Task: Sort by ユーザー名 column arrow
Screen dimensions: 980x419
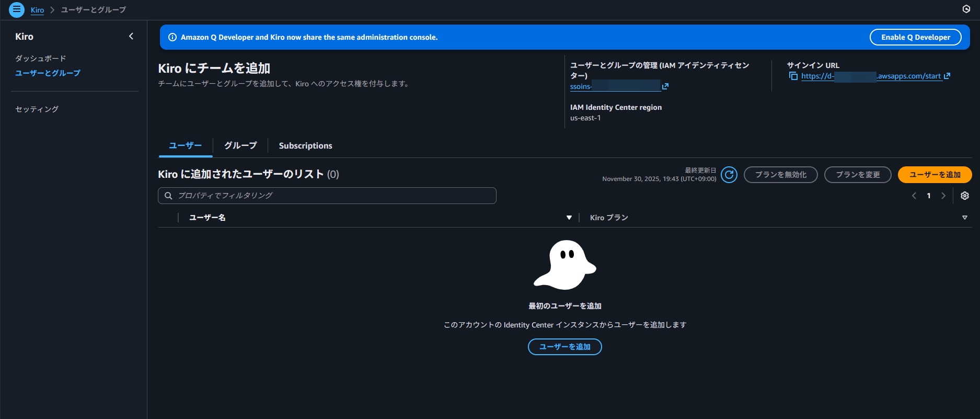Action: (x=569, y=218)
